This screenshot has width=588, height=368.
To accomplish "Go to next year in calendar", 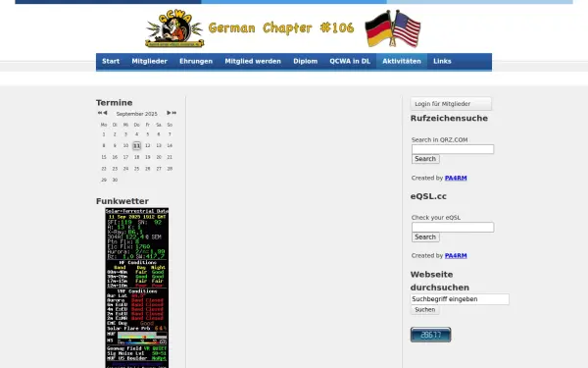I will coord(174,113).
